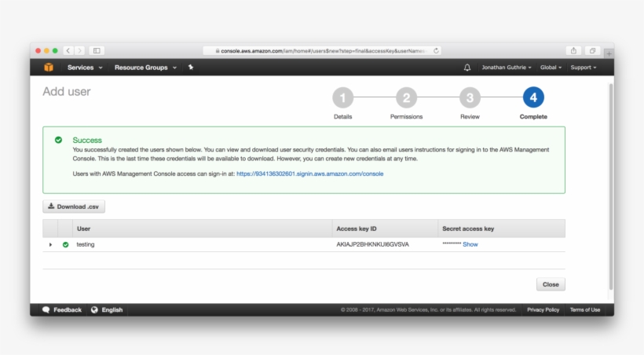644x355 pixels.
Task: Click the globe icon beside English
Action: point(94,309)
